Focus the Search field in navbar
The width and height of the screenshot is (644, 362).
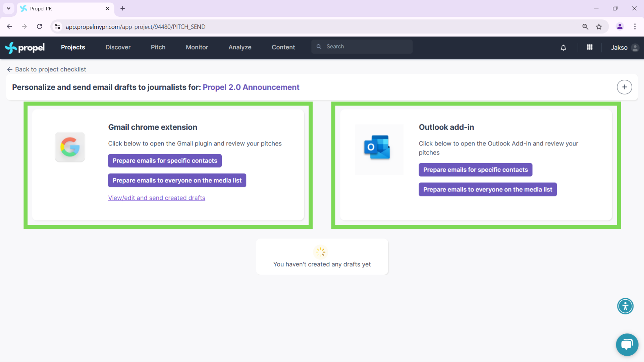pos(362,47)
